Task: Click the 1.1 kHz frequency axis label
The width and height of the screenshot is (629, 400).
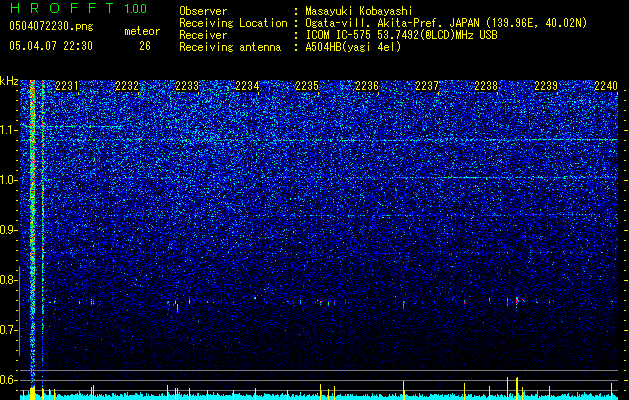Action: [x=9, y=130]
